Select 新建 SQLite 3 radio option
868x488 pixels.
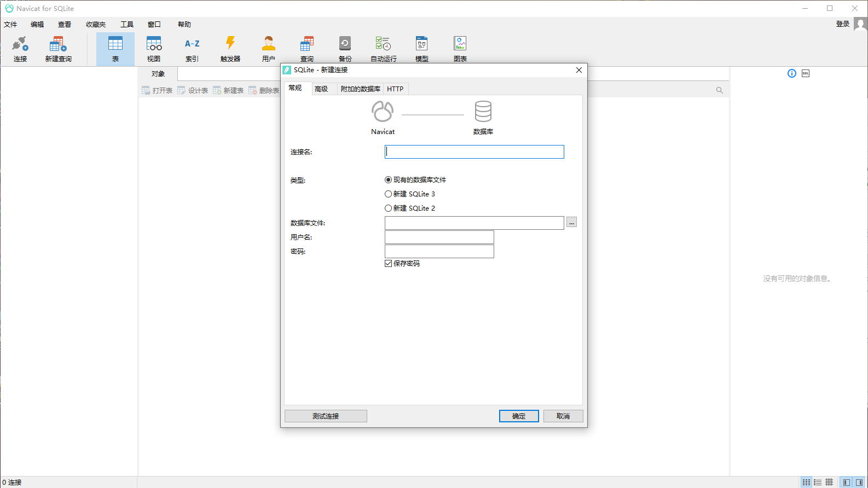click(410, 194)
